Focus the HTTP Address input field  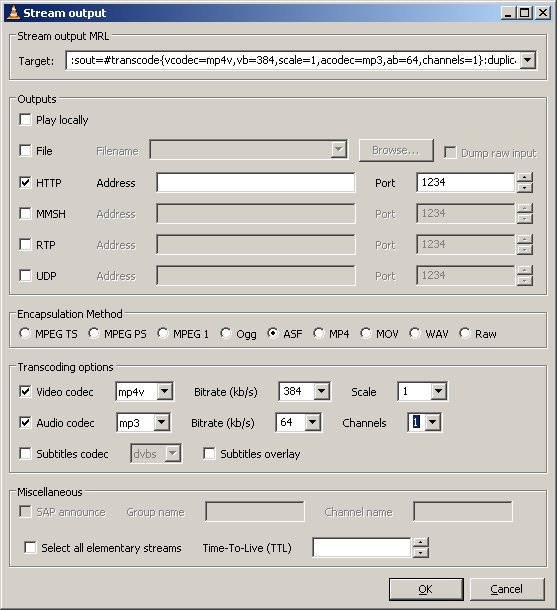(x=256, y=182)
